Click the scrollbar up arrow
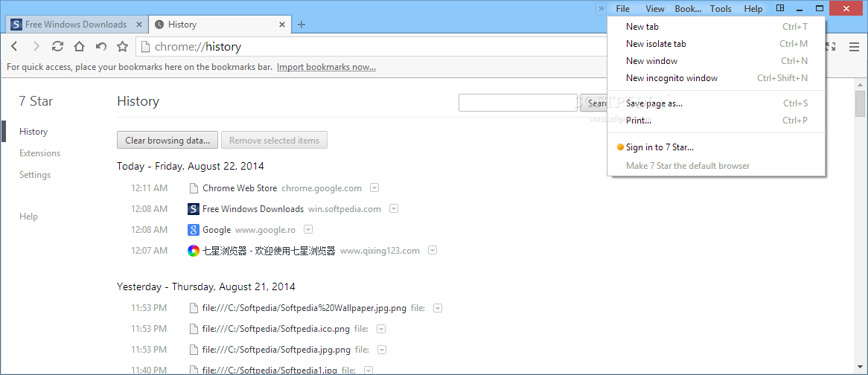Image resolution: width=868 pixels, height=375 pixels. pyautogui.click(x=860, y=84)
